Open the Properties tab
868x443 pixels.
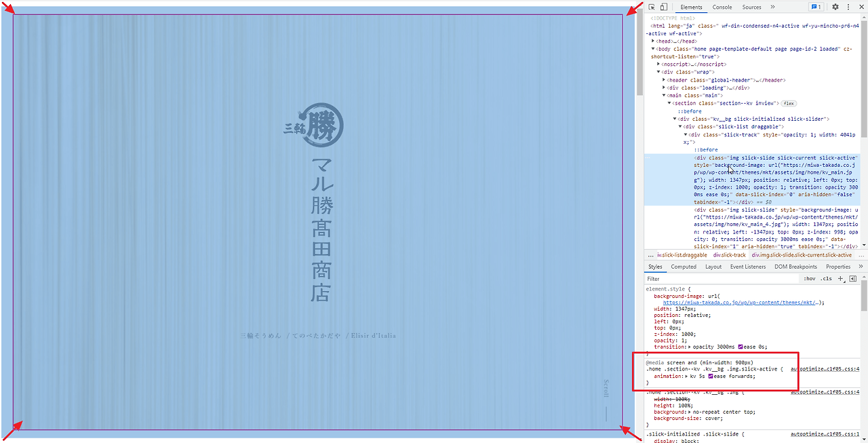[x=838, y=267]
